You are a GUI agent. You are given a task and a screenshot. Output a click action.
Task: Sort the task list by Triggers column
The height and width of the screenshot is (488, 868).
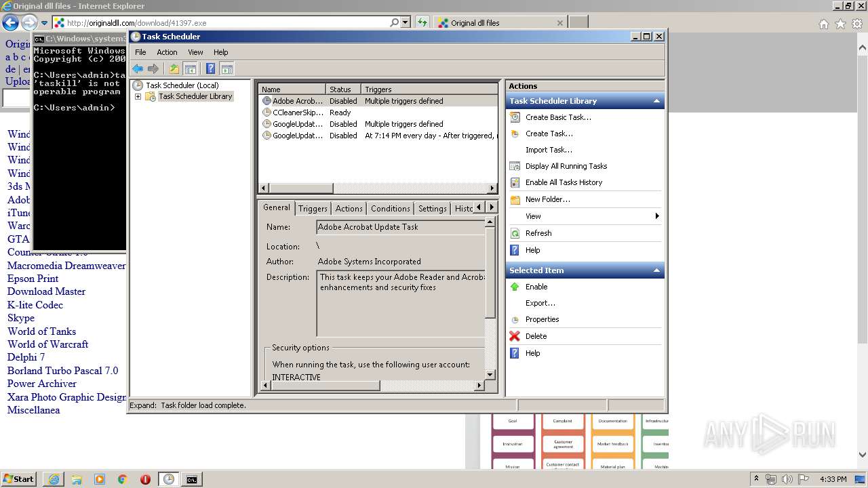(x=429, y=89)
